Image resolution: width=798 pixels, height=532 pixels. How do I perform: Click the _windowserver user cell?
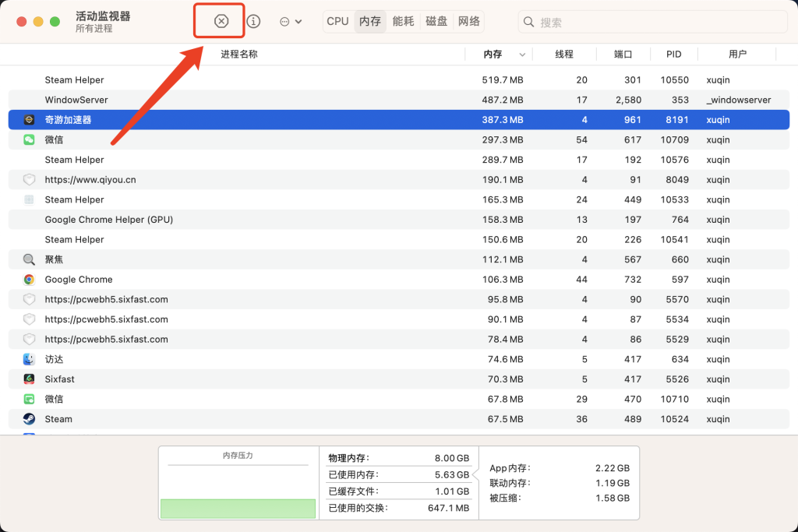[739, 100]
